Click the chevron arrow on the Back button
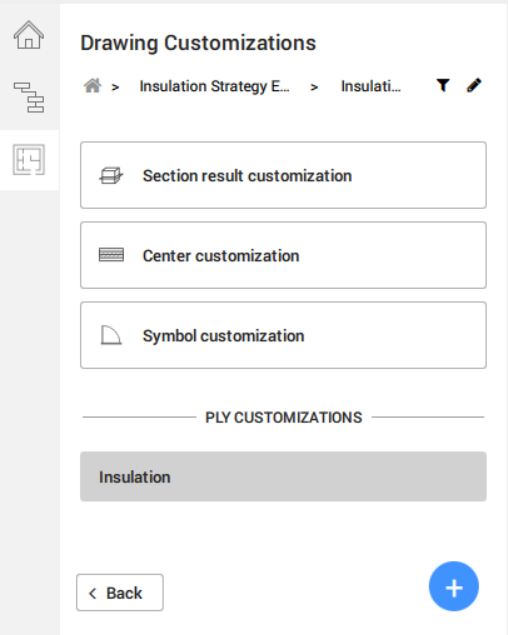This screenshot has width=508, height=635. pos(93,593)
